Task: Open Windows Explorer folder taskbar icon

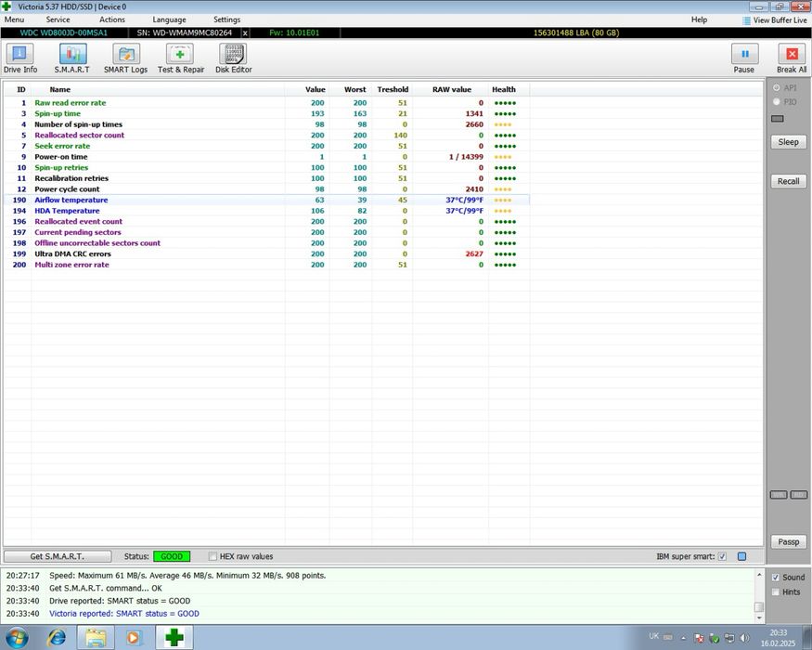Action: (x=96, y=637)
